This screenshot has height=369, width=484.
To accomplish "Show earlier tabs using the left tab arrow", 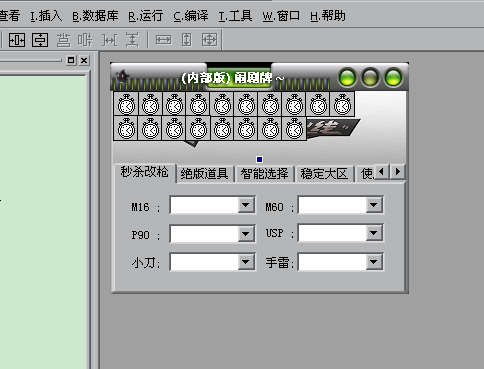I will 382,172.
